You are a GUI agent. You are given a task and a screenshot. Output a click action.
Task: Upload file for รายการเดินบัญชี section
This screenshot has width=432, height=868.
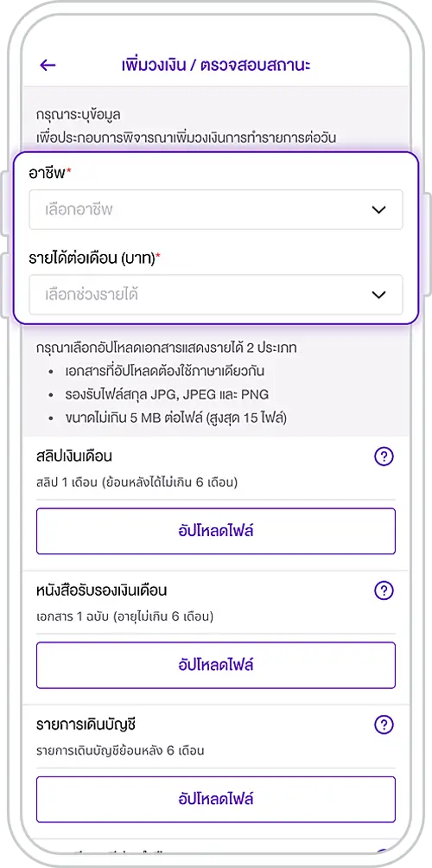216,800
